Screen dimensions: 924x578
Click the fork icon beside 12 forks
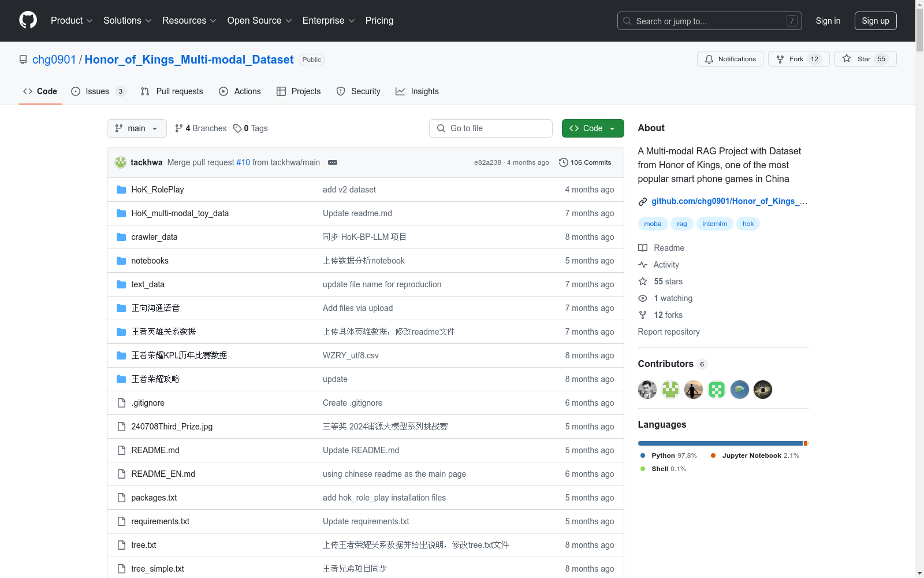tap(643, 315)
